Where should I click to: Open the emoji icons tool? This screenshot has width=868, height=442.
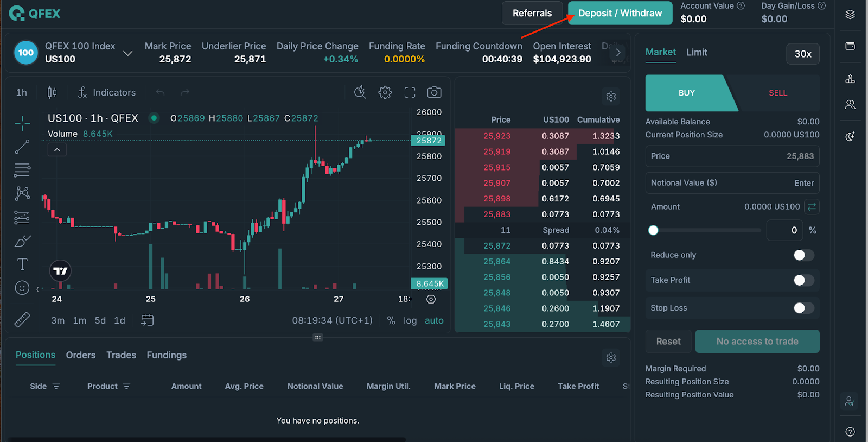click(x=22, y=288)
